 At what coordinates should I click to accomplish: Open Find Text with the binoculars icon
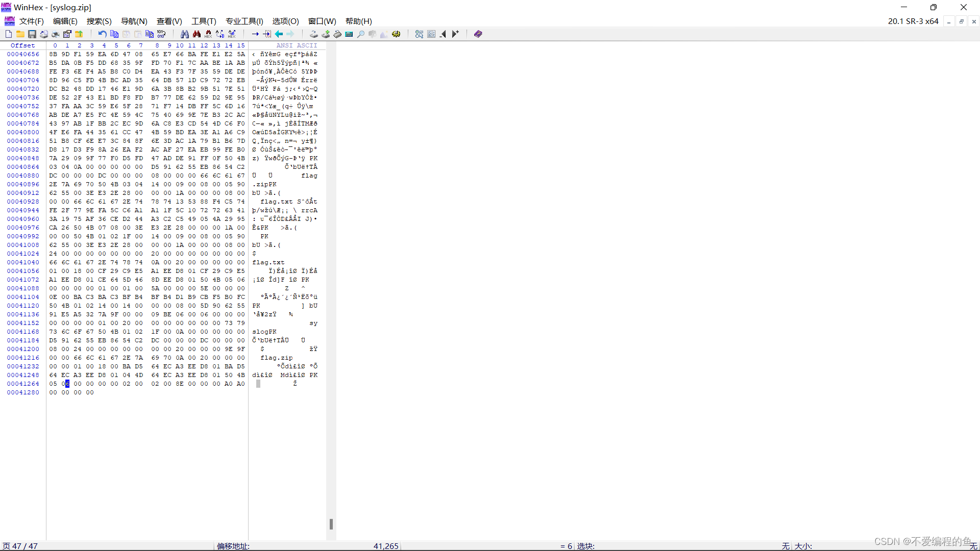[x=185, y=34]
